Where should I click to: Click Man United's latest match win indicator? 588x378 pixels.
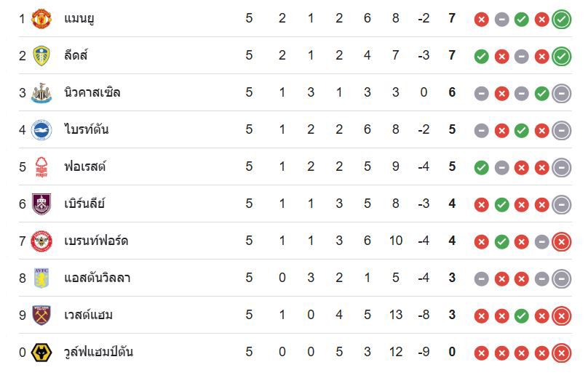point(561,20)
